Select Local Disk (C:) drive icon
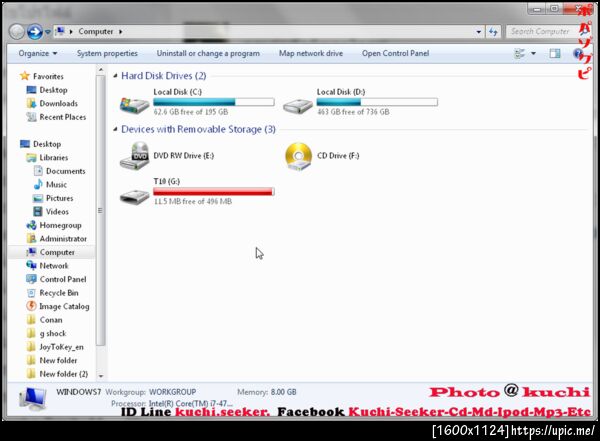This screenshot has height=441, width=600. click(134, 104)
